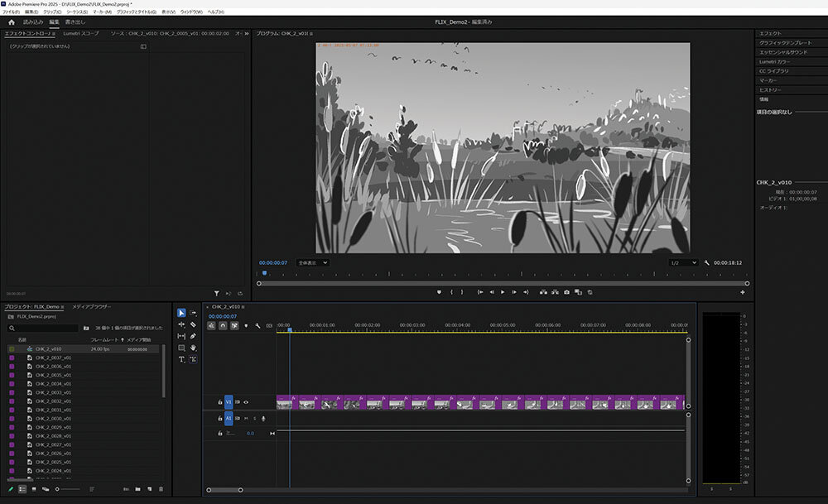Step back one frame in Program Monitor
Image resolution: width=828 pixels, height=504 pixels.
click(492, 292)
